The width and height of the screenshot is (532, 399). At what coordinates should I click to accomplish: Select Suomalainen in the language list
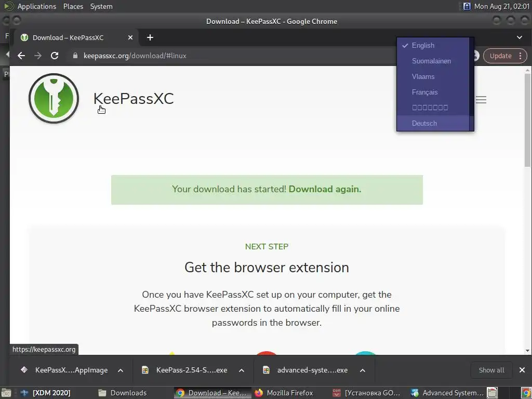point(433,61)
